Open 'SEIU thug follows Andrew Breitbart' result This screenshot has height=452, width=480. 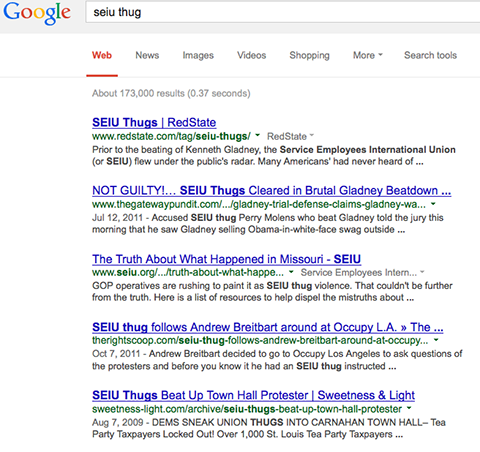(268, 327)
